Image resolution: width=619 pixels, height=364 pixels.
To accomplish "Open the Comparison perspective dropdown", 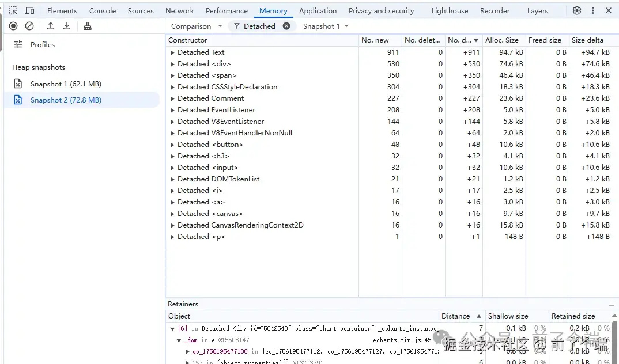I will point(197,26).
